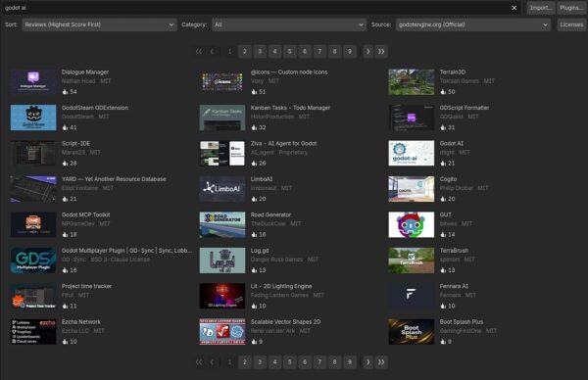This screenshot has height=380, width=588.
Task: Click the GDScript Formatter title
Action: 465,108
